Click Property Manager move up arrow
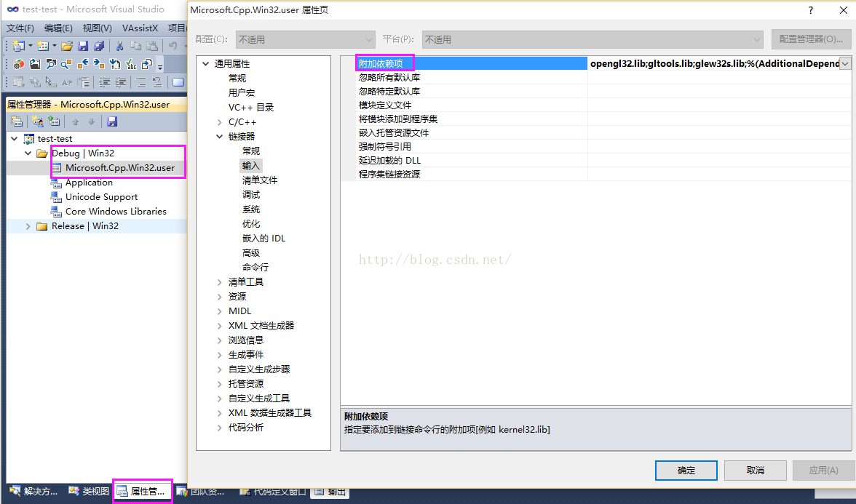The height and width of the screenshot is (504, 856). (76, 121)
